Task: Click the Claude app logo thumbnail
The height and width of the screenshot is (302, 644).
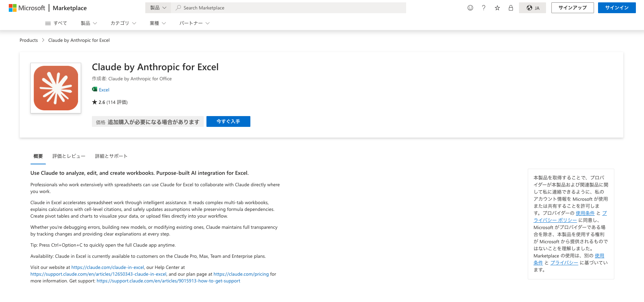Action: coord(56,88)
